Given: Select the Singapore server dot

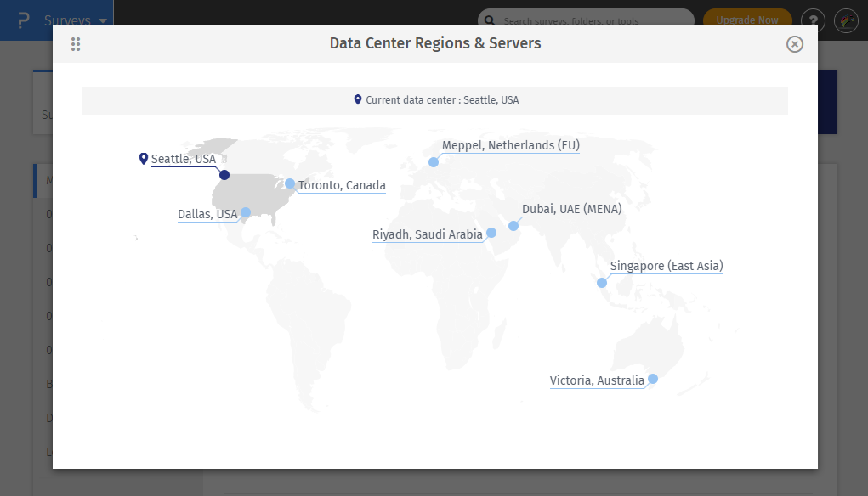Looking at the screenshot, I should (602, 283).
